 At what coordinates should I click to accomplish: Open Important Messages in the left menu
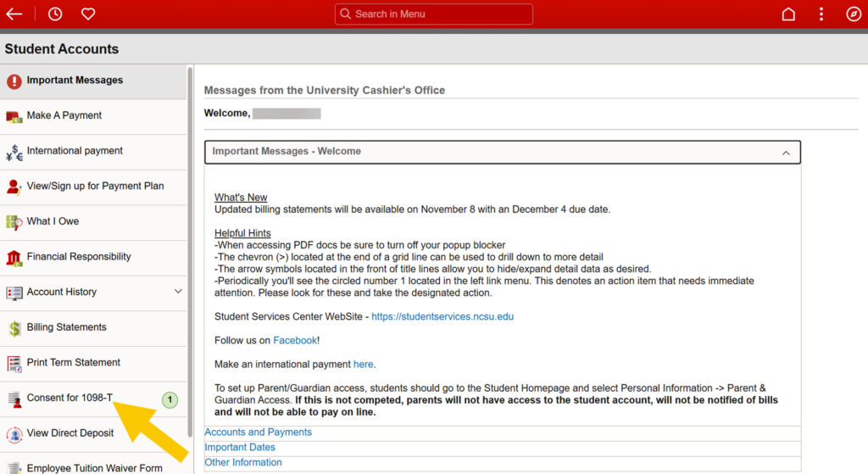(93, 81)
